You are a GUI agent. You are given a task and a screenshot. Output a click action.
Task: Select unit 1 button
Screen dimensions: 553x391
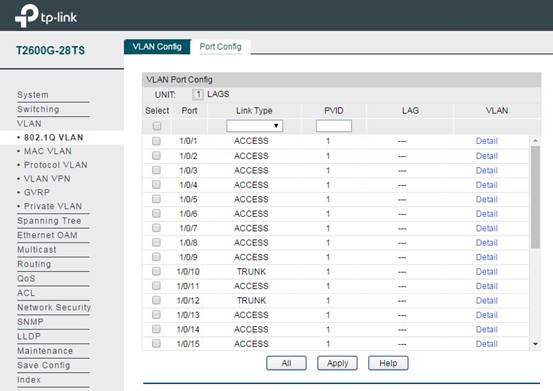click(x=198, y=94)
